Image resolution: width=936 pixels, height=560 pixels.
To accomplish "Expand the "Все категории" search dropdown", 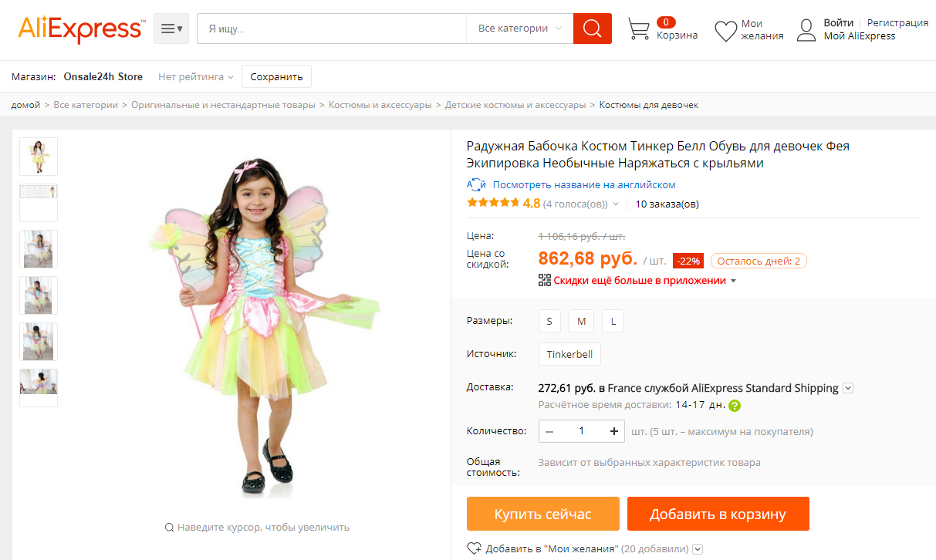I will pos(519,29).
